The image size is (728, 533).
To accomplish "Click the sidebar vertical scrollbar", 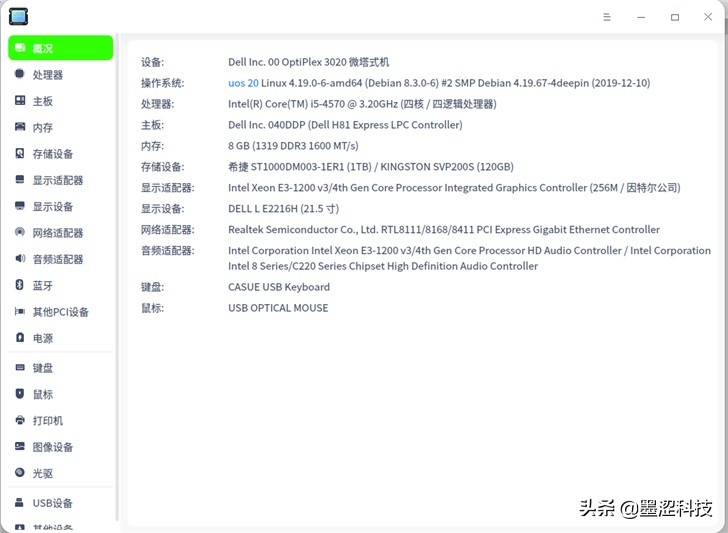I will pyautogui.click(x=117, y=277).
